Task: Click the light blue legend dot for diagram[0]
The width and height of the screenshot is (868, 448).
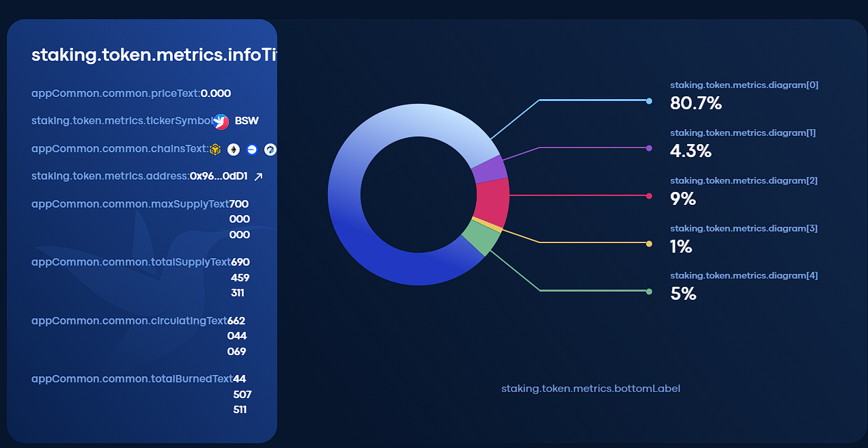Action: tap(649, 101)
